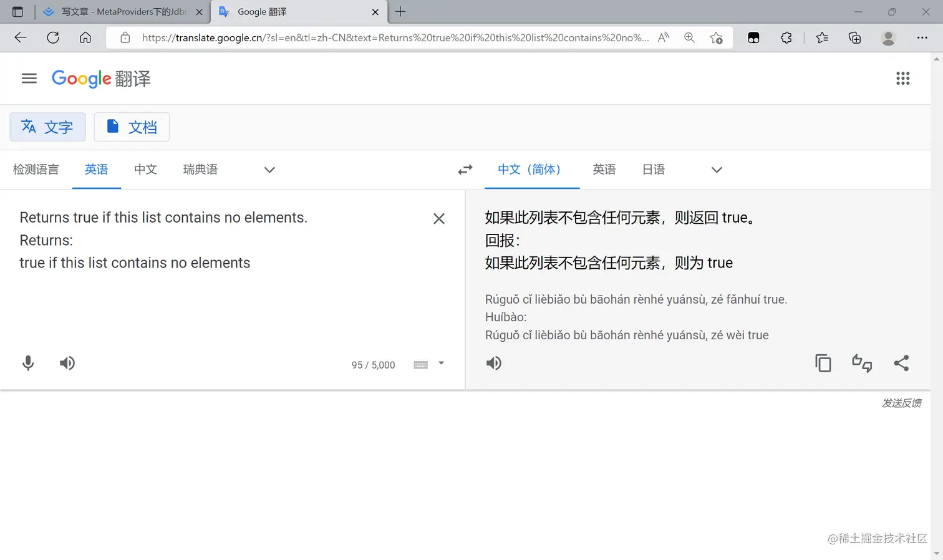
Task: Select 检测语言 as source language
Action: (36, 170)
